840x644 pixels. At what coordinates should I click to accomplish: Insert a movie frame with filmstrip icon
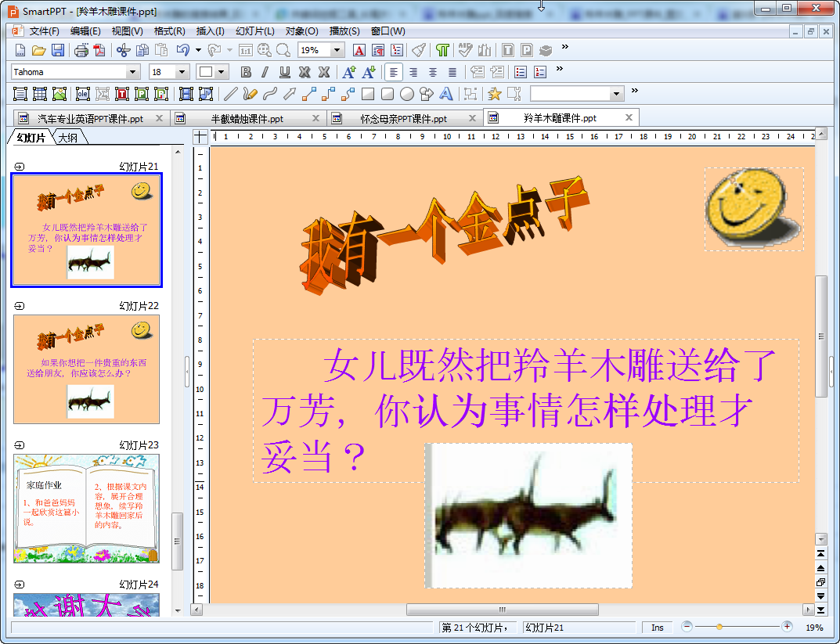click(186, 94)
